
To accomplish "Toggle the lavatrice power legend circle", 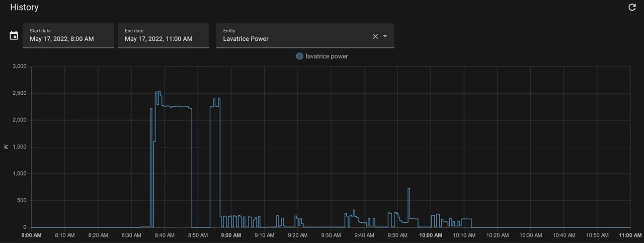I will tap(299, 56).
